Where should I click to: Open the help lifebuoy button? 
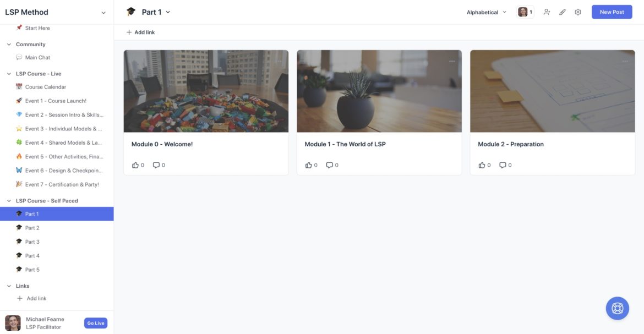tap(617, 308)
